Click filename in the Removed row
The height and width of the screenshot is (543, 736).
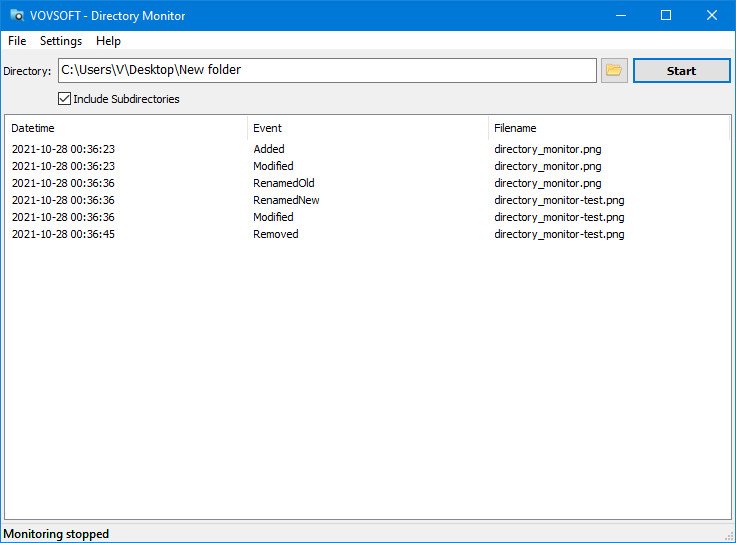pos(559,234)
